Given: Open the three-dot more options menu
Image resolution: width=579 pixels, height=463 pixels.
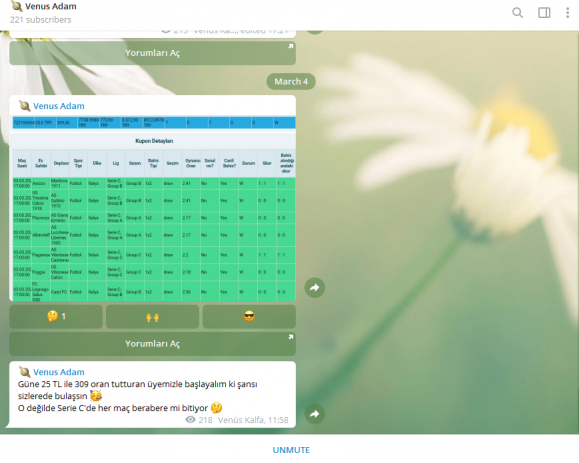Looking at the screenshot, I should (x=568, y=13).
